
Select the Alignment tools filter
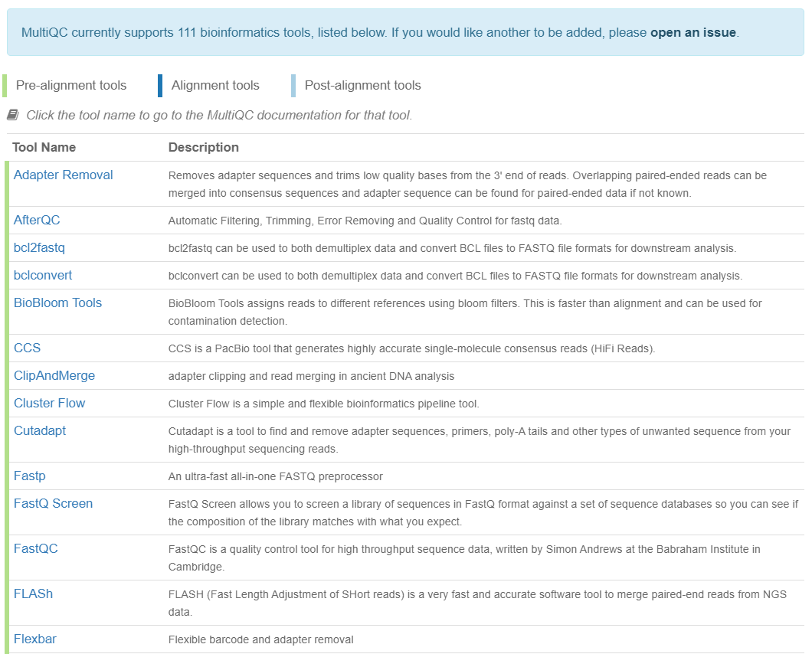(x=215, y=86)
